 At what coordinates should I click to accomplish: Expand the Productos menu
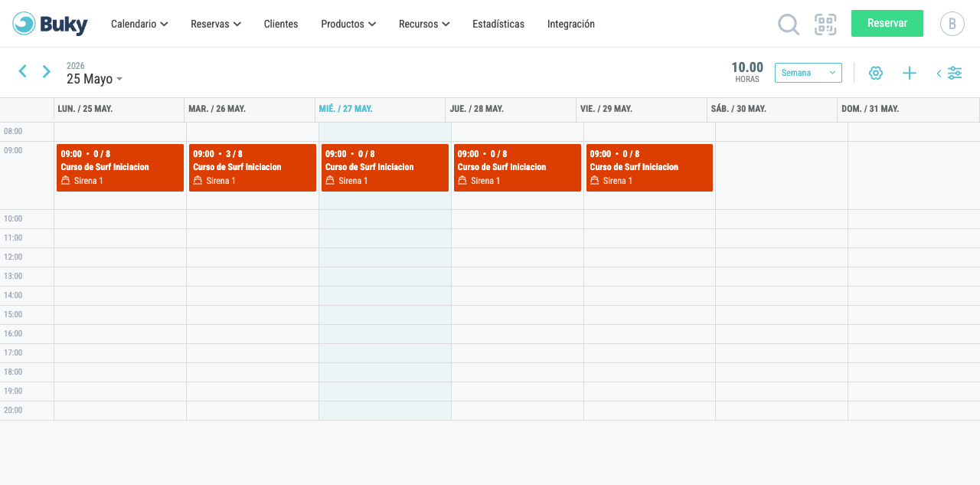(x=348, y=24)
